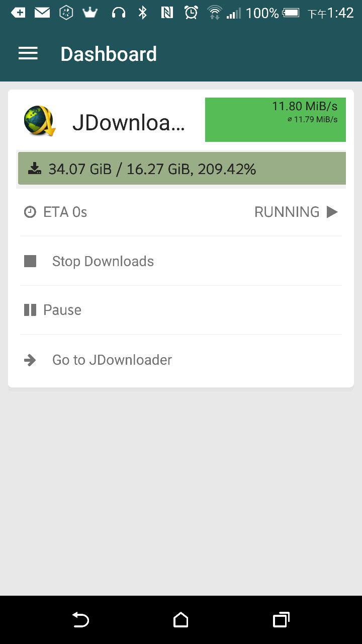Viewport: 362px width, 644px height.
Task: Tap the ETA clock icon
Action: click(x=30, y=212)
